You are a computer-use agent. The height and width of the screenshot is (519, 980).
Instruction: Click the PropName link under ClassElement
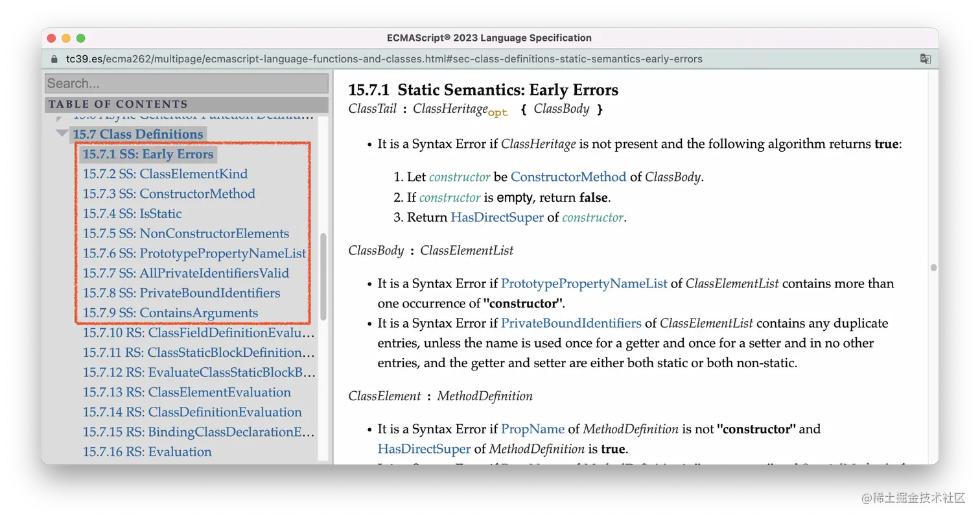click(533, 429)
